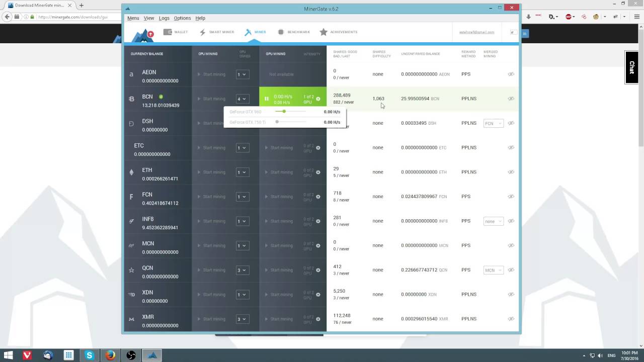Switch to Smart Miner tab

(x=217, y=32)
